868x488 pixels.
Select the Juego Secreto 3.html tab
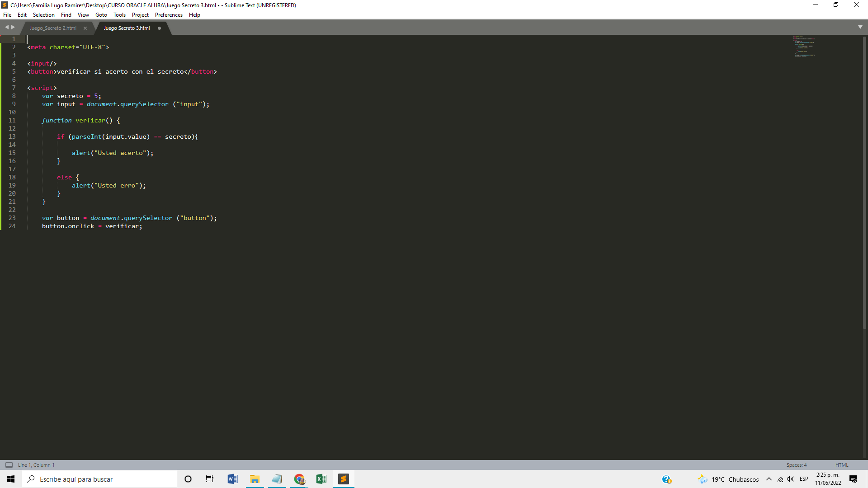coord(127,28)
